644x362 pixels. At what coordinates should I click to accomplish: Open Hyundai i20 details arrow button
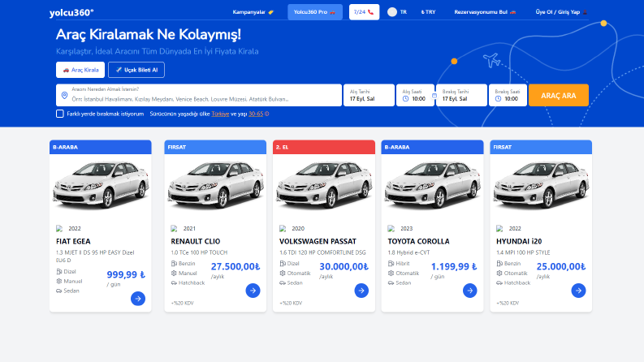(578, 291)
